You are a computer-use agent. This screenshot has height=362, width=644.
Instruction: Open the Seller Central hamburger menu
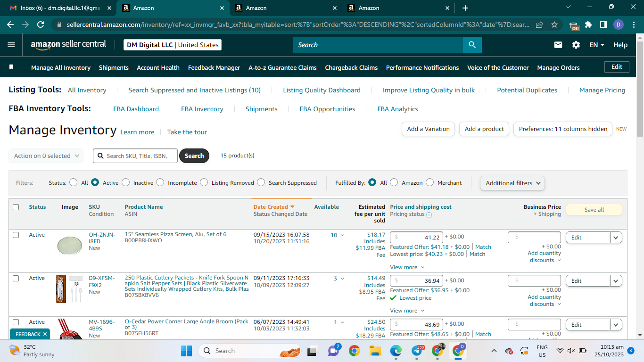[x=11, y=45]
